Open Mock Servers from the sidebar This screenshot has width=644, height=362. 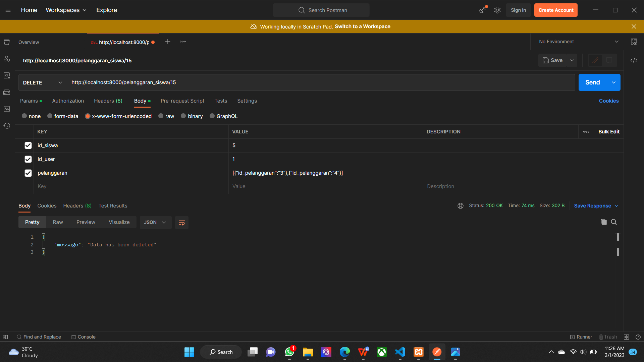(x=7, y=92)
